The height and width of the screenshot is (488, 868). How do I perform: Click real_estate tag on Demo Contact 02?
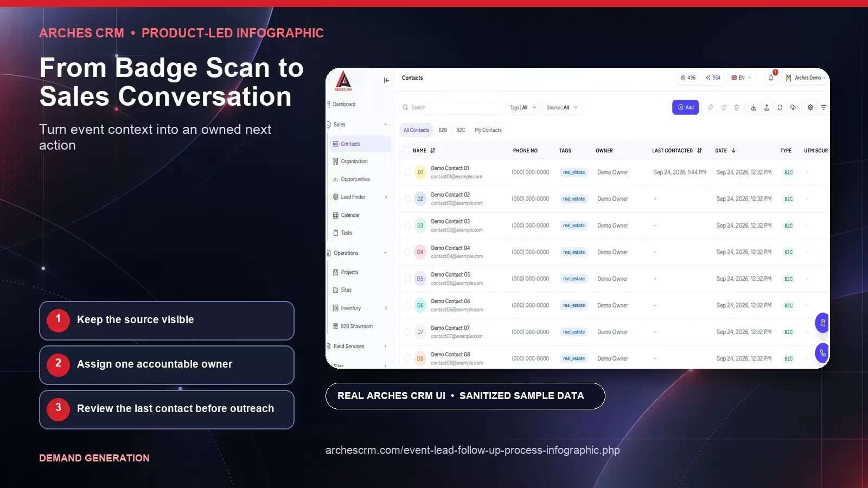click(x=573, y=199)
